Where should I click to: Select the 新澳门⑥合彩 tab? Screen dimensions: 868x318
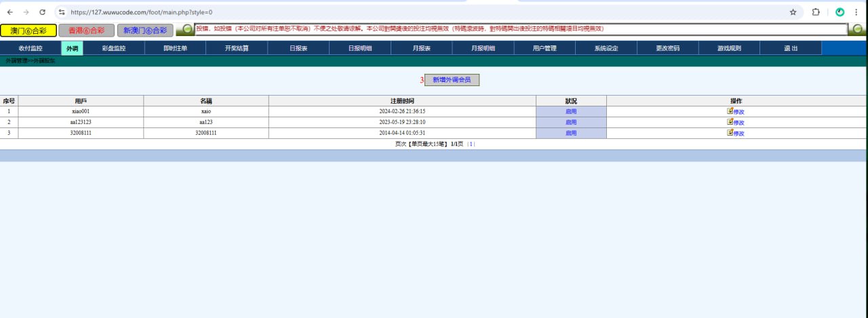tap(144, 31)
